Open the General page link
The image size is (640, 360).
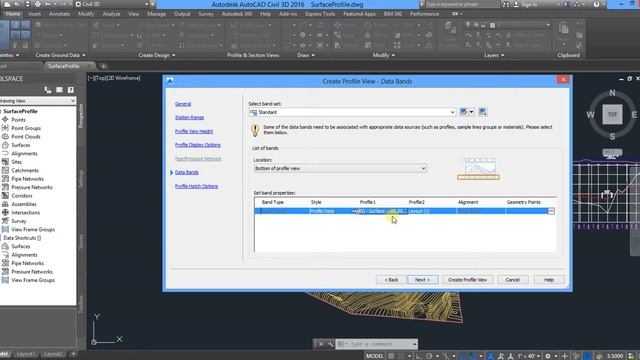click(x=183, y=104)
